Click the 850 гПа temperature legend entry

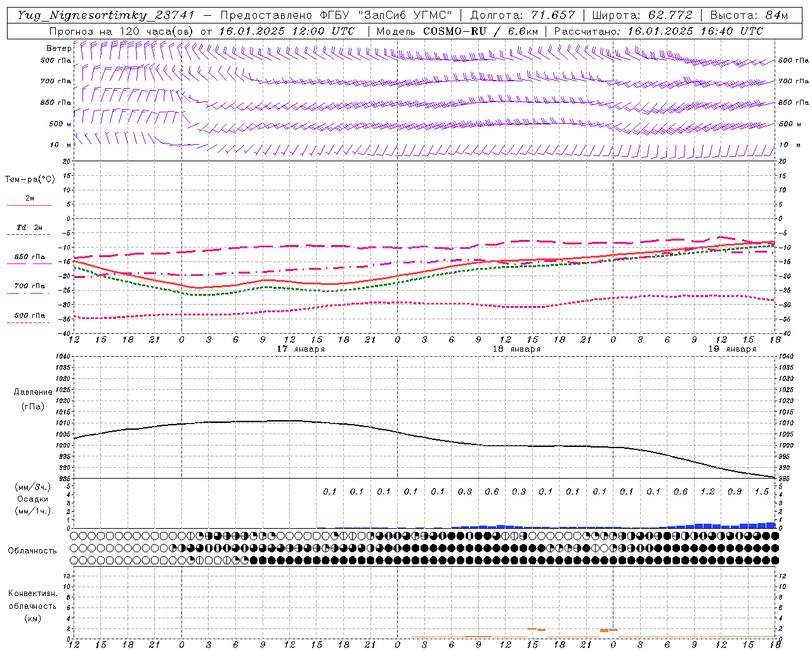[x=30, y=256]
